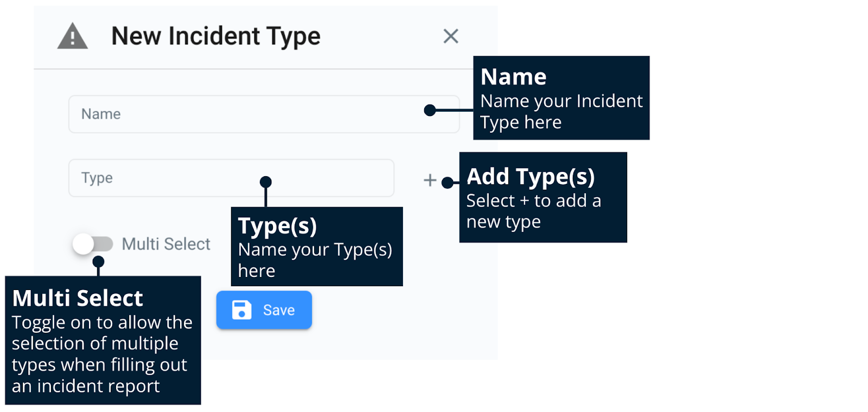This screenshot has width=868, height=412.
Task: Click the Name callout heading
Action: [x=513, y=76]
